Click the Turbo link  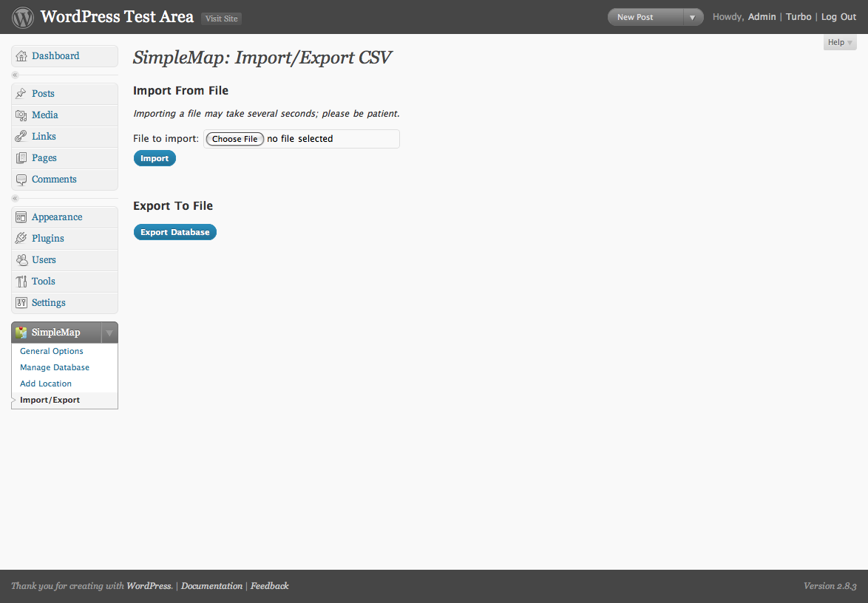pyautogui.click(x=799, y=17)
